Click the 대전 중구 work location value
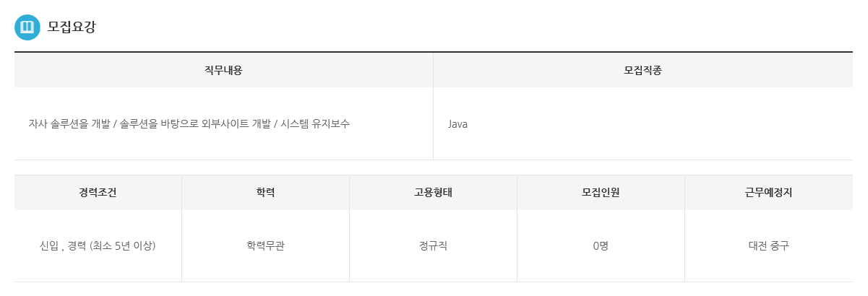 point(769,245)
